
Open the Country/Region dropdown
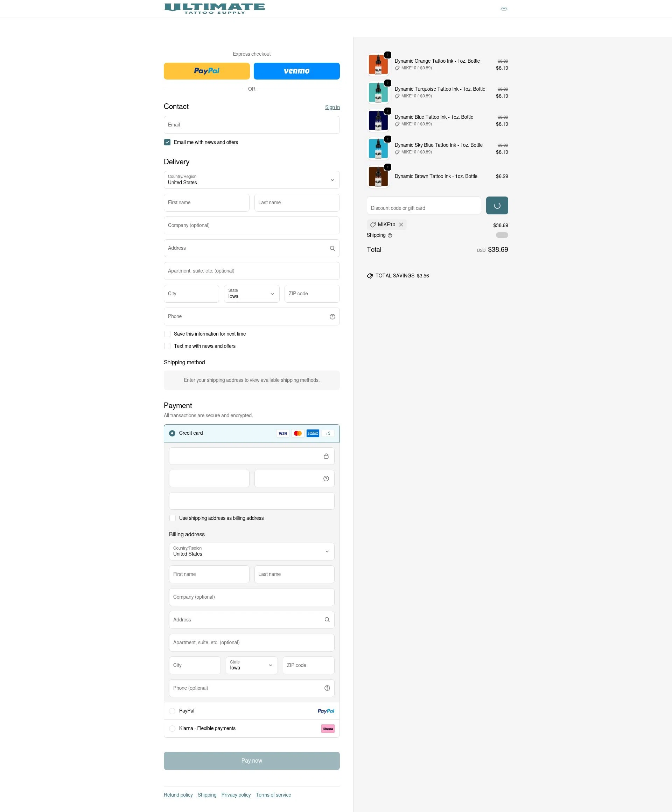click(x=252, y=180)
